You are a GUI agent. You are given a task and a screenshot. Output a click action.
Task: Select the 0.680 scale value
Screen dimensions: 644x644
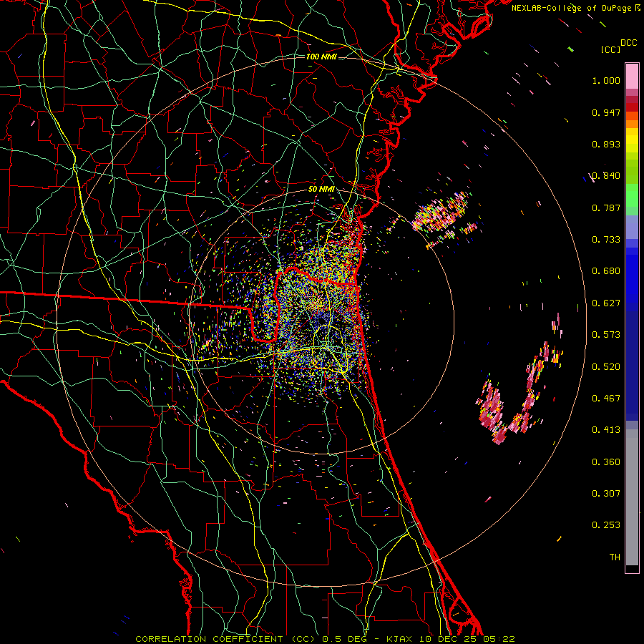coord(606,271)
